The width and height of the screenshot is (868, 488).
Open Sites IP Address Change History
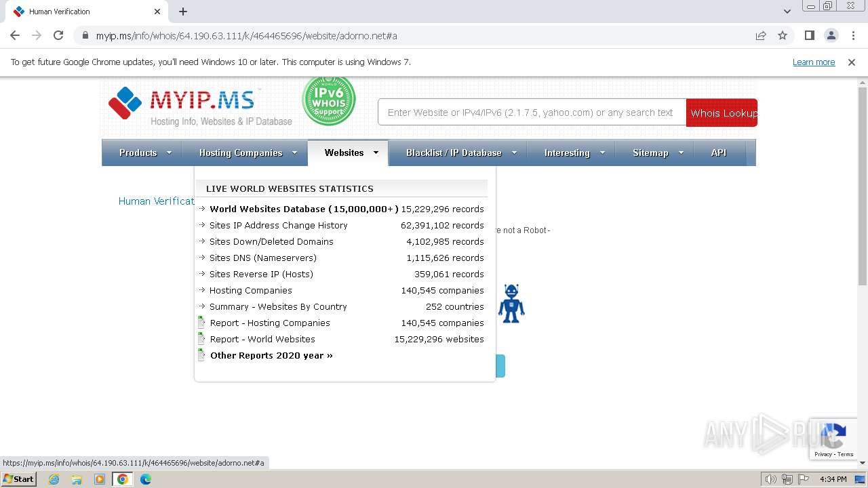pos(279,225)
